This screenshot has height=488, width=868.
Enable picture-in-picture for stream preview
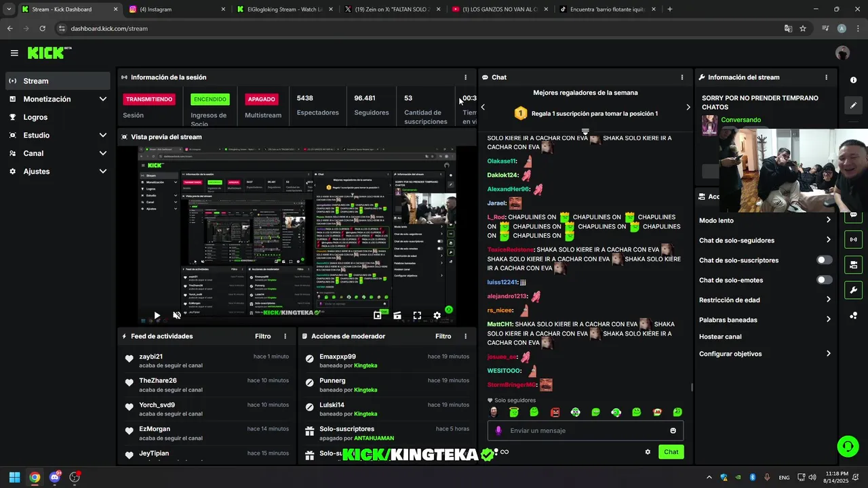pyautogui.click(x=378, y=315)
